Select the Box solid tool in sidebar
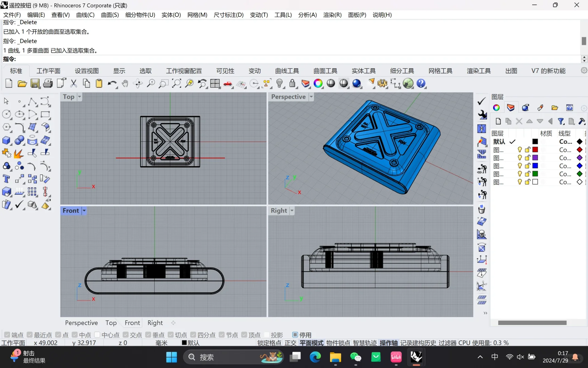The height and width of the screenshot is (368, 588). [6, 140]
